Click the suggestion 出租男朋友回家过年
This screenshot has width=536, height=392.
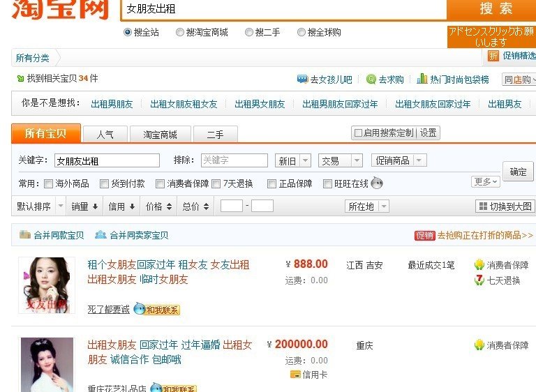point(340,104)
